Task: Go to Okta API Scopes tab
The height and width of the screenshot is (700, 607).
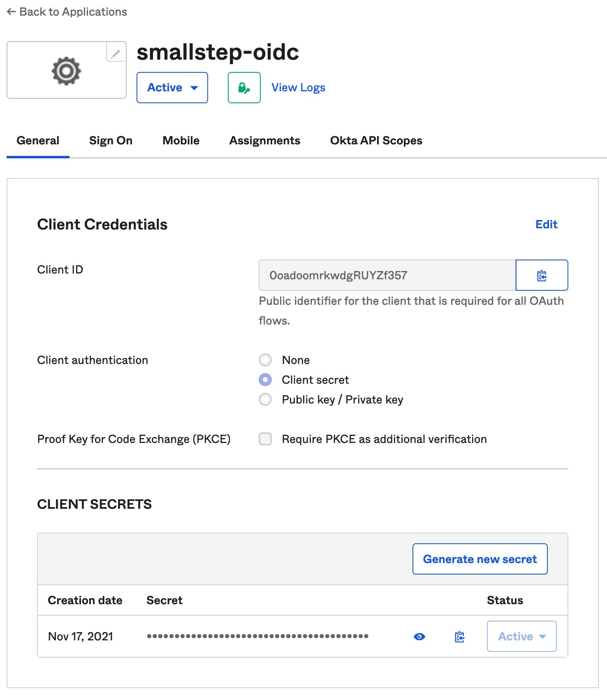Action: click(x=376, y=141)
